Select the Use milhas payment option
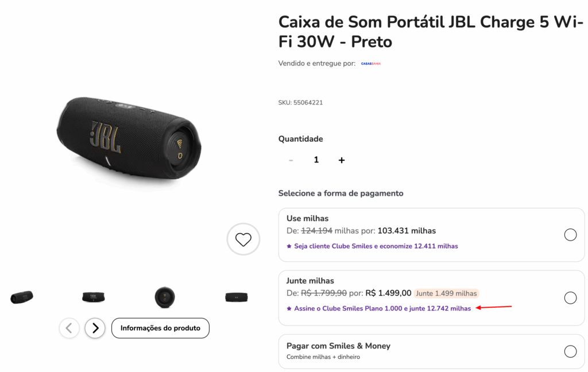 coord(570,235)
